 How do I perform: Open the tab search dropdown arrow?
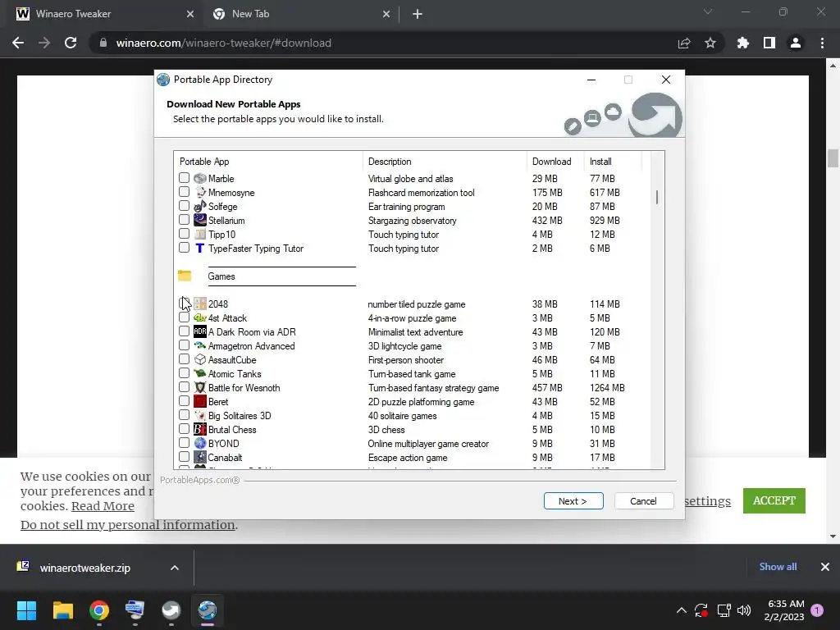(x=708, y=11)
